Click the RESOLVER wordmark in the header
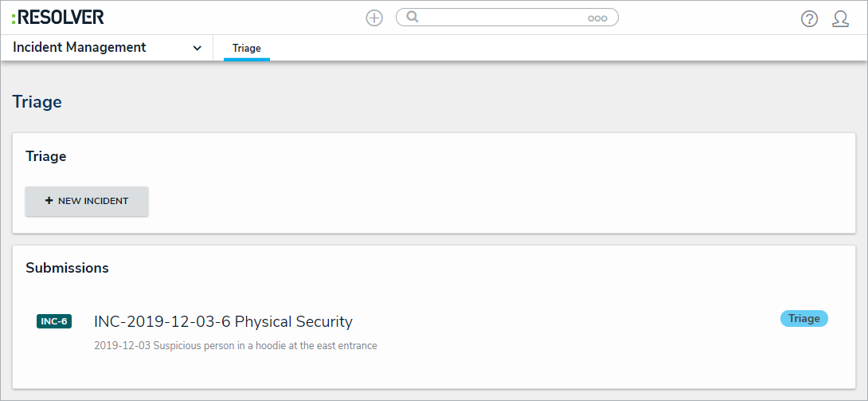The width and height of the screenshot is (868, 401). click(61, 17)
